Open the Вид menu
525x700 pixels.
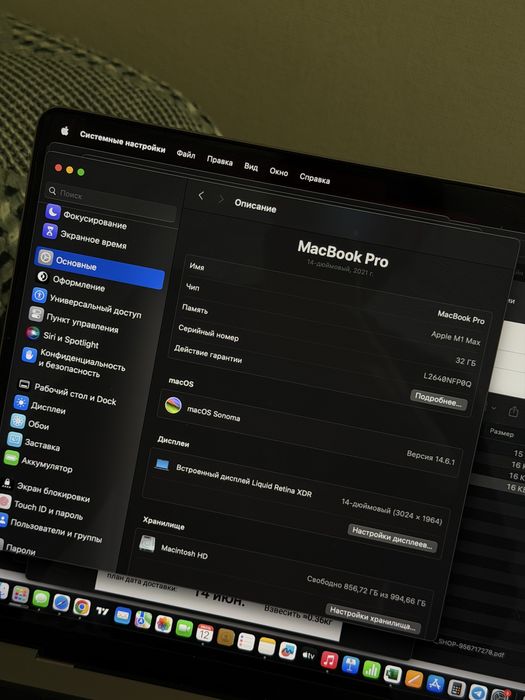pyautogui.click(x=251, y=166)
